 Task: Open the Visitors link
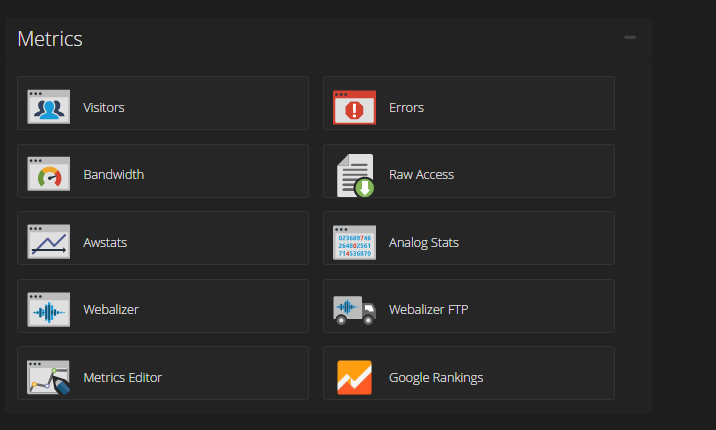(x=104, y=107)
